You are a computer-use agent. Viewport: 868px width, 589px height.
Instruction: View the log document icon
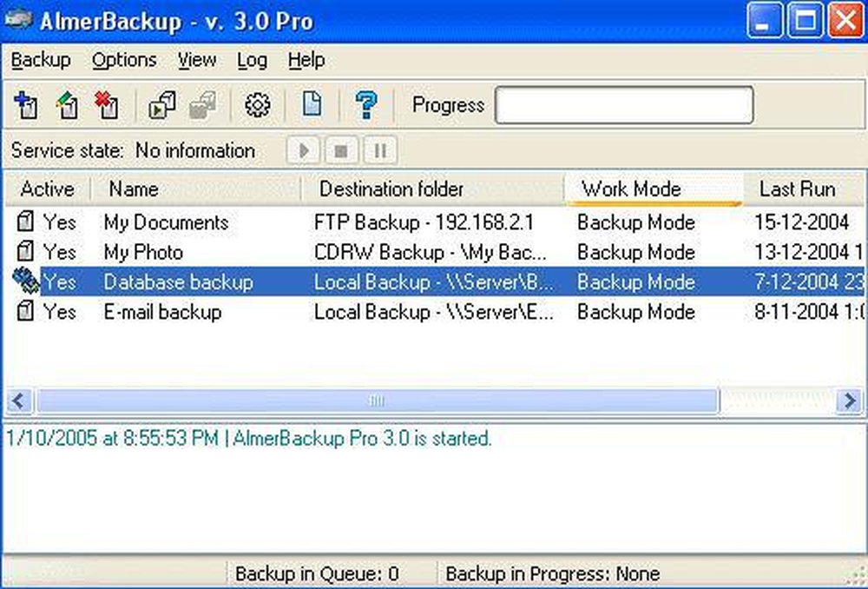click(311, 104)
